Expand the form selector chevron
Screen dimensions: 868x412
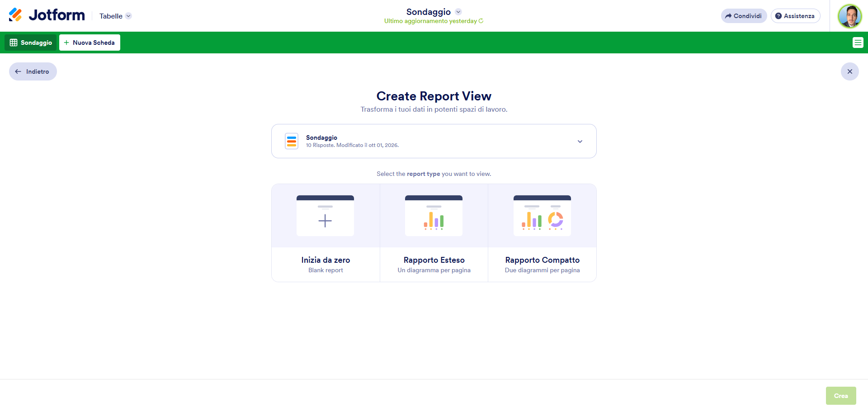coord(580,142)
